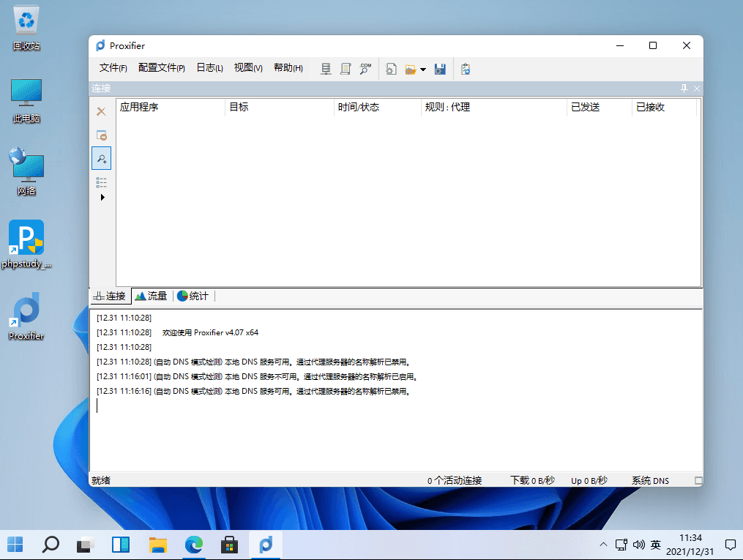This screenshot has width=743, height=560.
Task: Click the 下载 0 B/秒 status entry
Action: [532, 480]
